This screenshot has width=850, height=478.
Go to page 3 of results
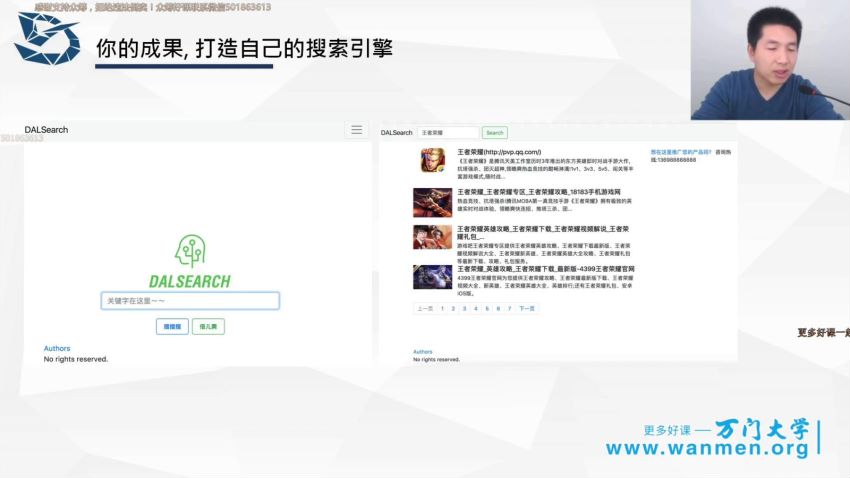(x=464, y=309)
